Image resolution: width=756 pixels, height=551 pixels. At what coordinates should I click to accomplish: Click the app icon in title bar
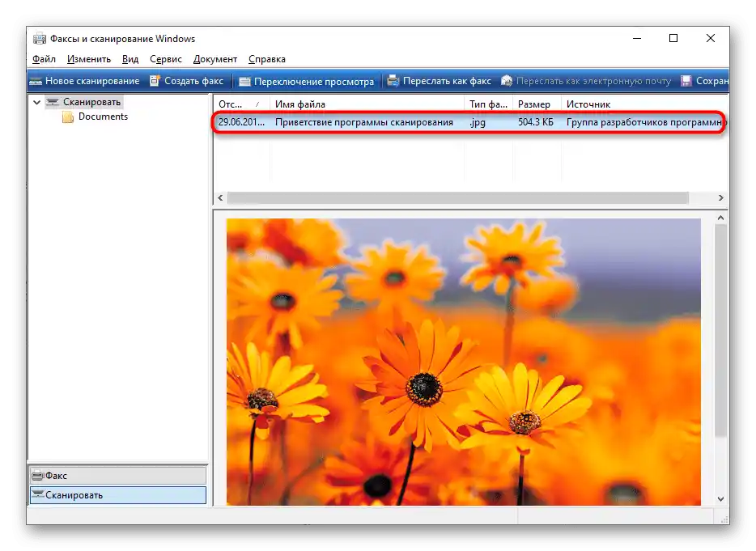[x=40, y=39]
